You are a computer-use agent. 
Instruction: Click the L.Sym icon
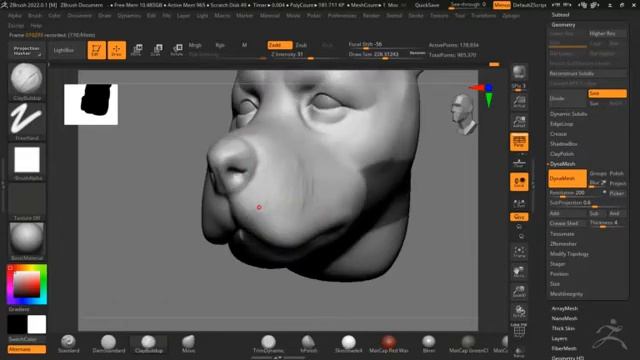[519, 203]
